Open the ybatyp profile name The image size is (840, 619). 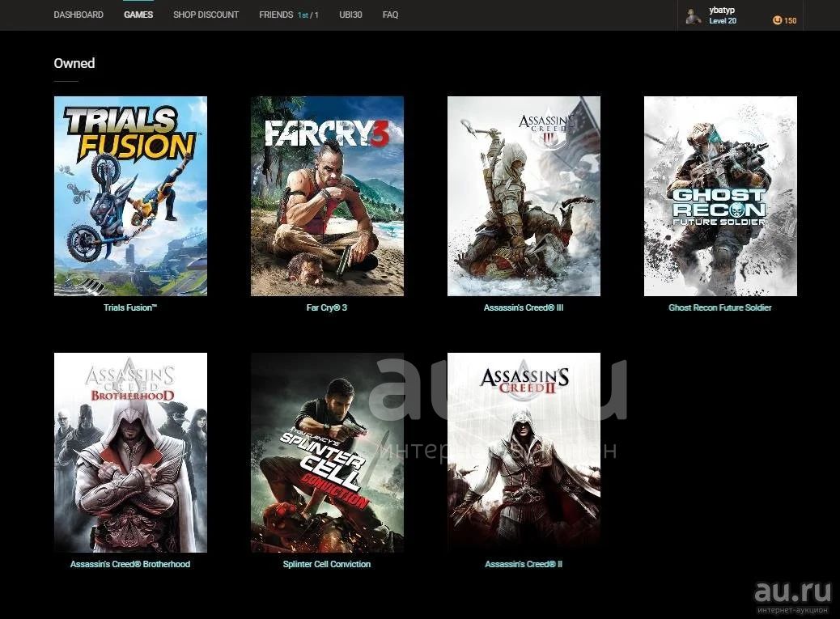(x=722, y=11)
